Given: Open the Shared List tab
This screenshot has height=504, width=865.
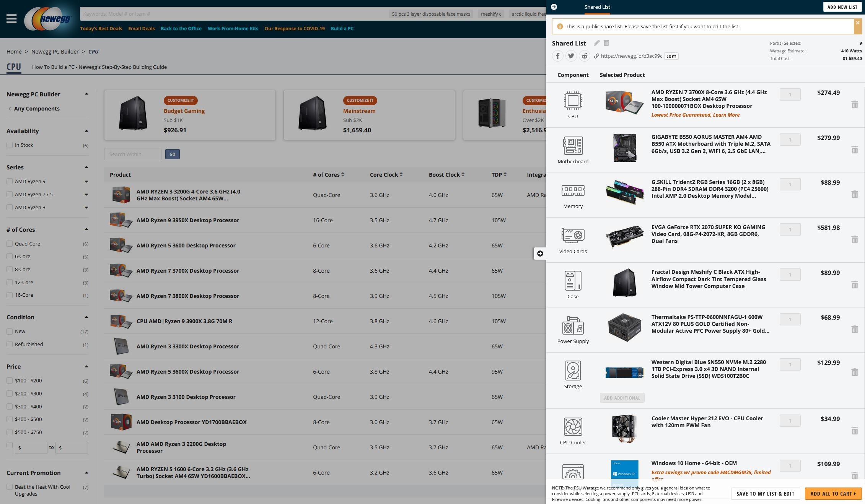Looking at the screenshot, I should [x=597, y=7].
